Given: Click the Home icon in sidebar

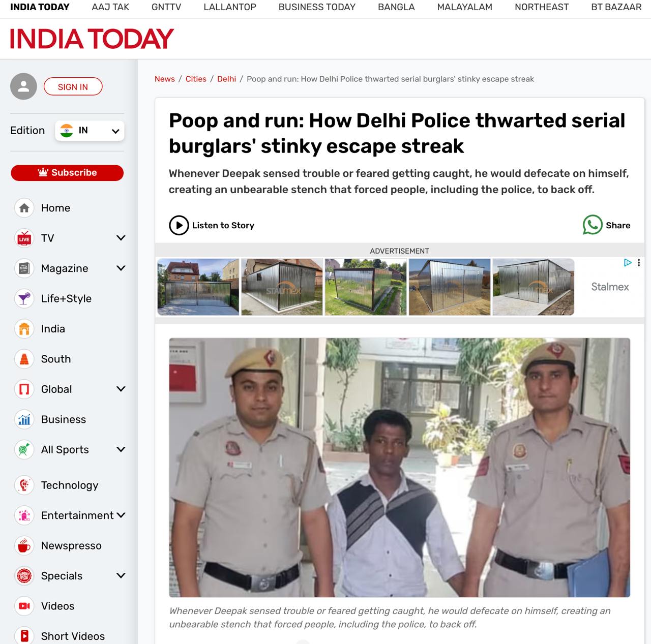Looking at the screenshot, I should pos(24,208).
